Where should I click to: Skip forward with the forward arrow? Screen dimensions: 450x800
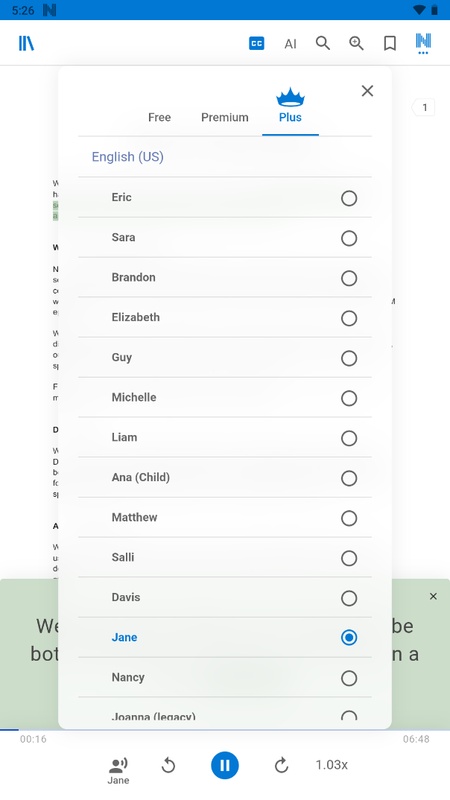[281, 765]
